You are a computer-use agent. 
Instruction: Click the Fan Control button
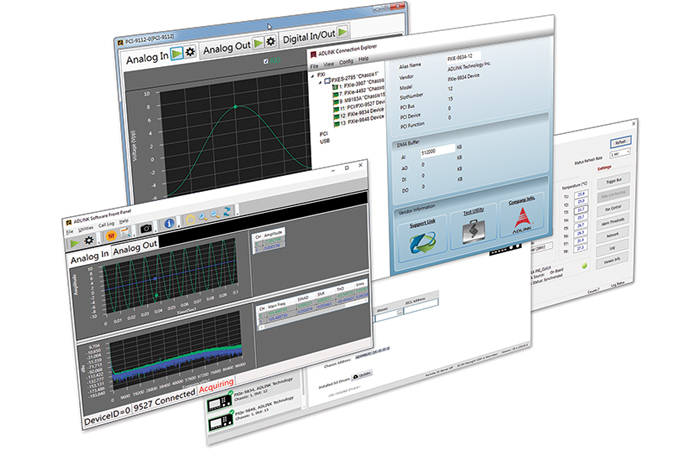coord(613,208)
